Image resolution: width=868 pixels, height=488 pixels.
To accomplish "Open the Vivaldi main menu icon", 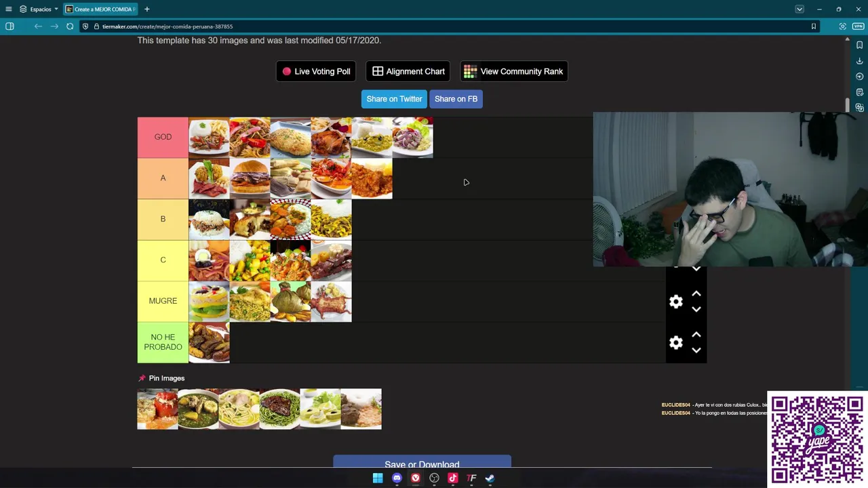I will pyautogui.click(x=9, y=9).
